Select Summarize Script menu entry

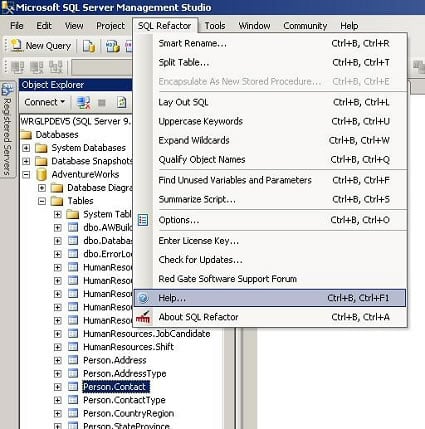point(270,199)
